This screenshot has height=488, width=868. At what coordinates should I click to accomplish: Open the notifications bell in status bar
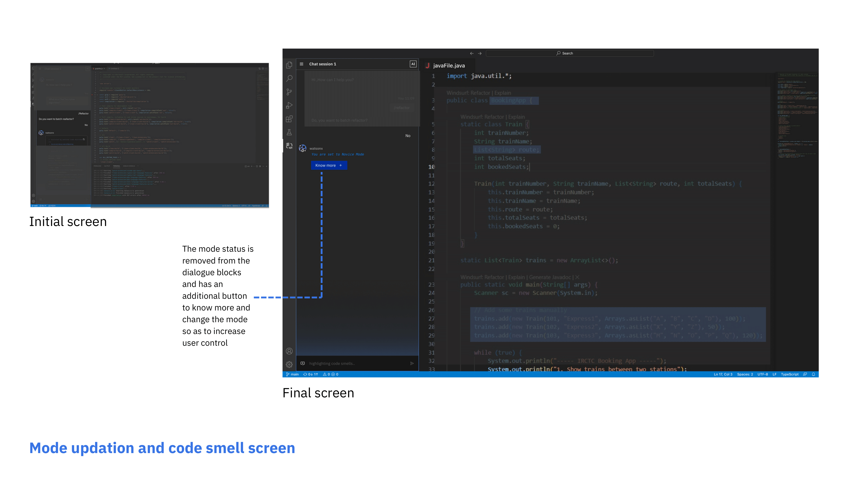pos(813,374)
